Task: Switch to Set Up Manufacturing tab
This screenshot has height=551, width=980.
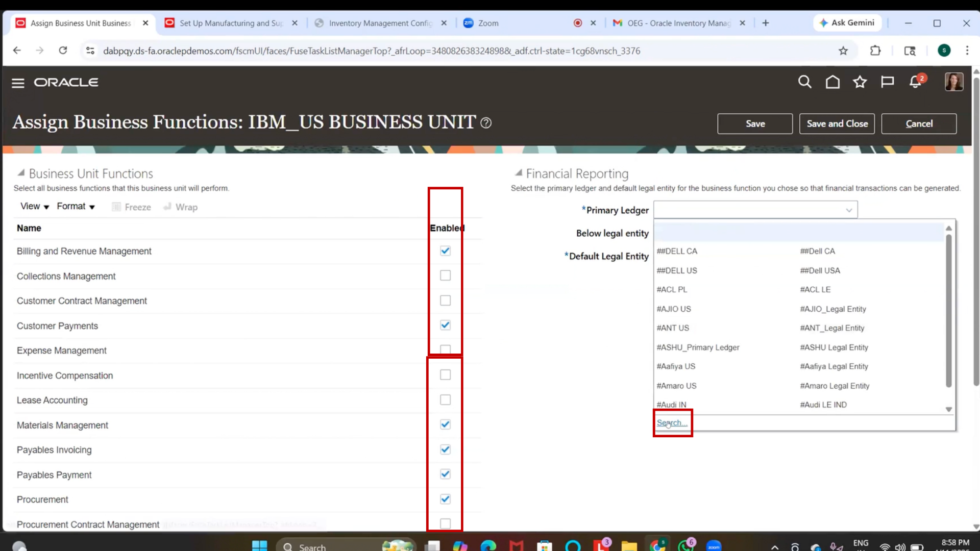Action: click(x=231, y=23)
